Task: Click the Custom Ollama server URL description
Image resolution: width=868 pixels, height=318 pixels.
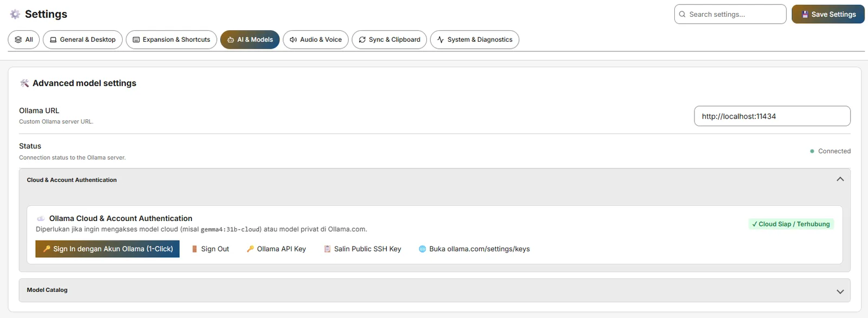Action: (56, 121)
